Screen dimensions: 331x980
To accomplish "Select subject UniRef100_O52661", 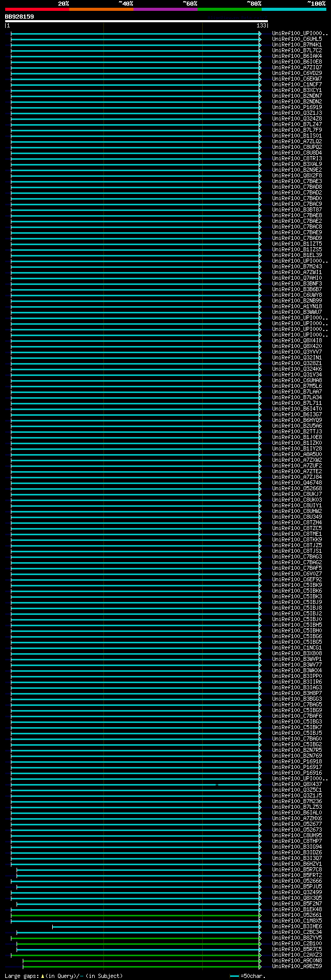I will [297, 915].
